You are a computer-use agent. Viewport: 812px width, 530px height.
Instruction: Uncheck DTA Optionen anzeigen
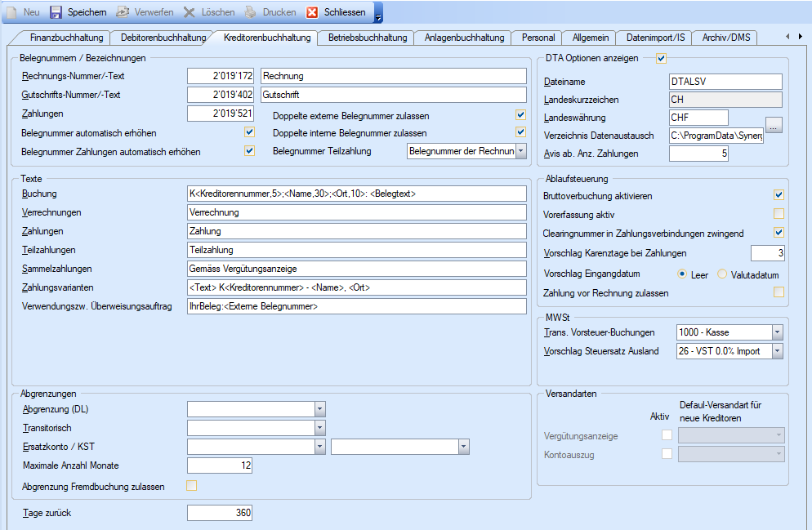(x=661, y=58)
